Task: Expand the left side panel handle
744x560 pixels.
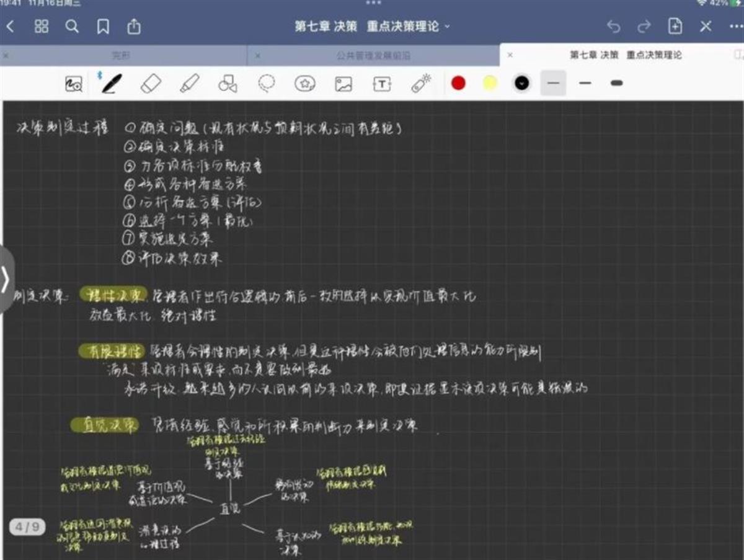Action: 6,280
